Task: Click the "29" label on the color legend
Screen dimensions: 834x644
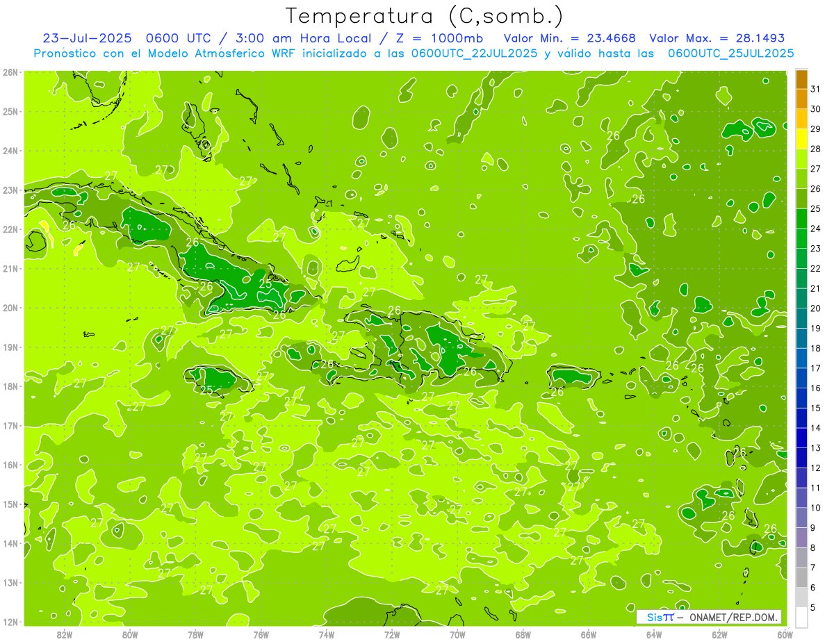Action: pyautogui.click(x=815, y=129)
